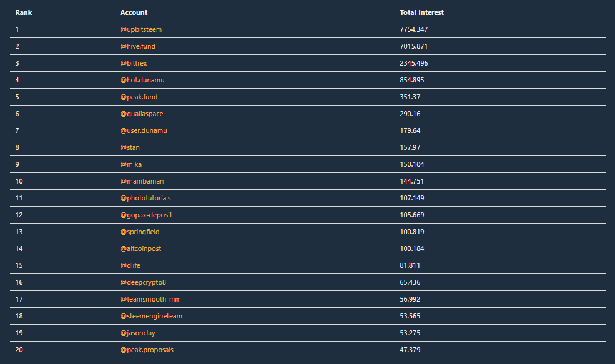Follow the @dlife account link
Image resolution: width=615 pixels, height=364 pixels.
click(130, 265)
